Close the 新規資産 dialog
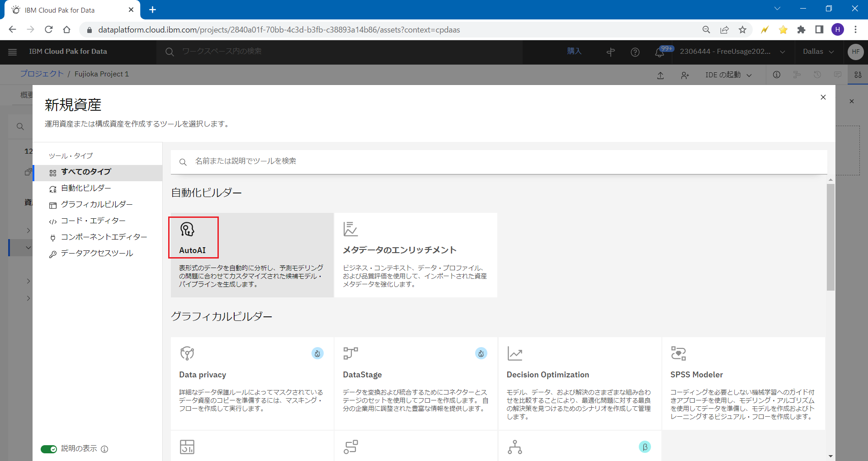The image size is (868, 461). [823, 97]
